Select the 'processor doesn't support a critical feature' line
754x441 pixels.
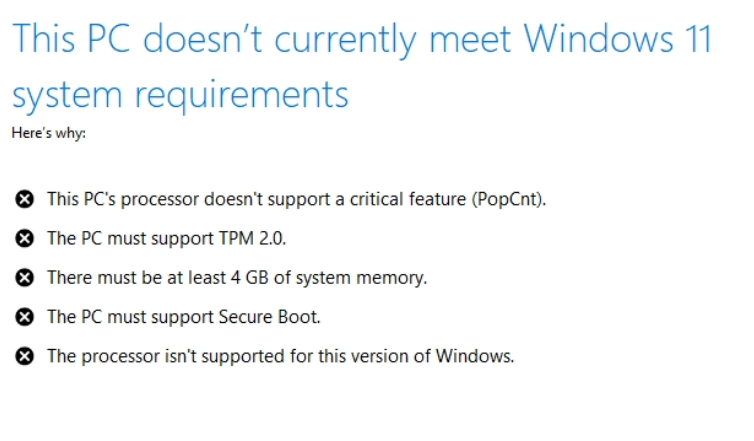(297, 199)
